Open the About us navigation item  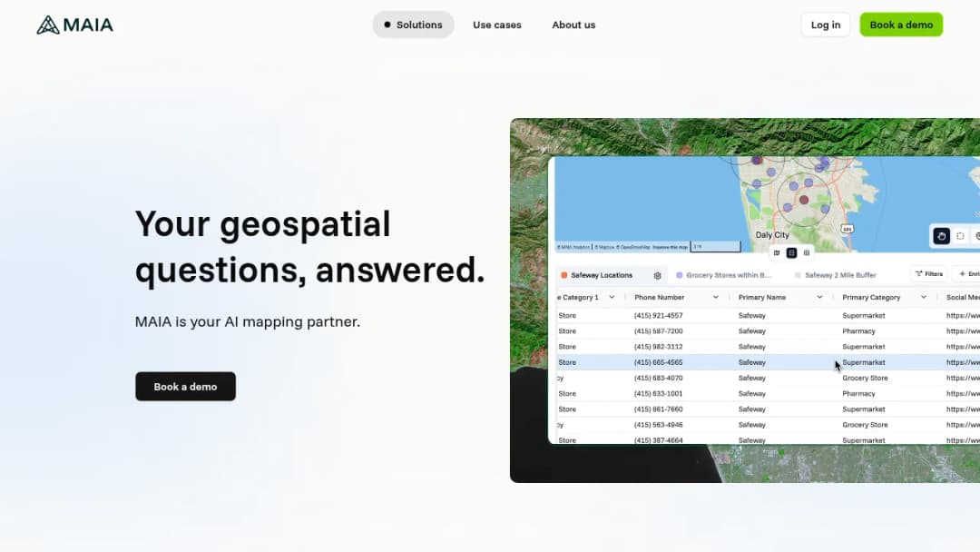tap(573, 25)
